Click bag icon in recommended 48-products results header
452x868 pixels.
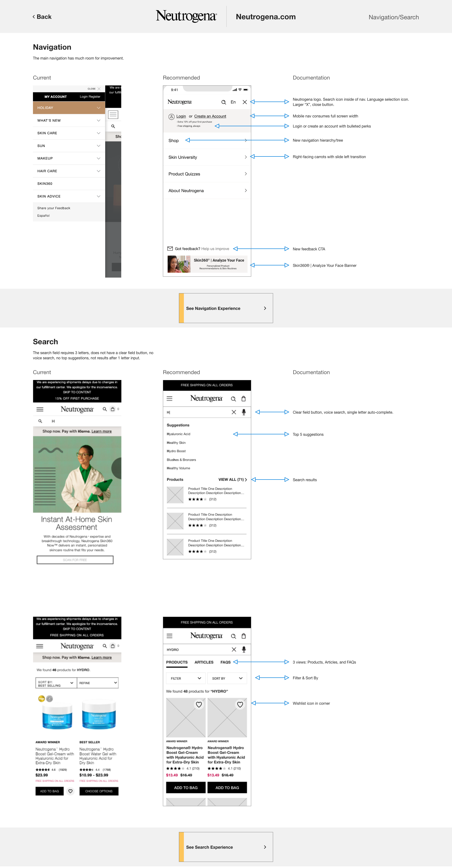[x=244, y=636]
